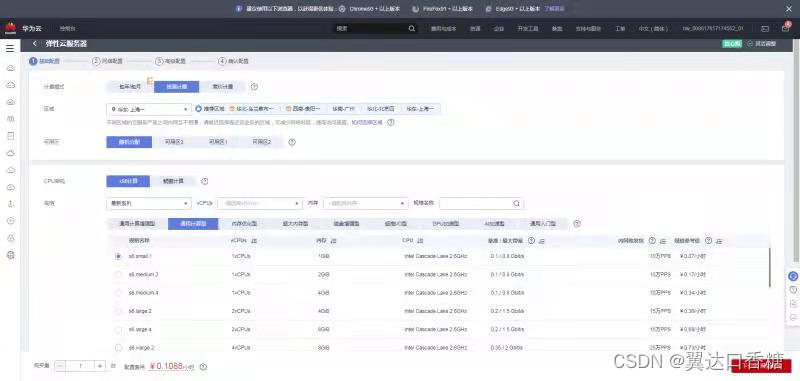
Task: Switch to the 通用计算型 spec tab
Action: pos(193,223)
